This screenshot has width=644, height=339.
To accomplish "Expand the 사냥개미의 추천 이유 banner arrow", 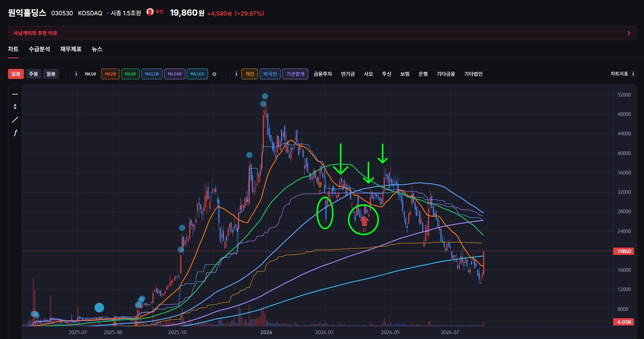I will pos(629,33).
